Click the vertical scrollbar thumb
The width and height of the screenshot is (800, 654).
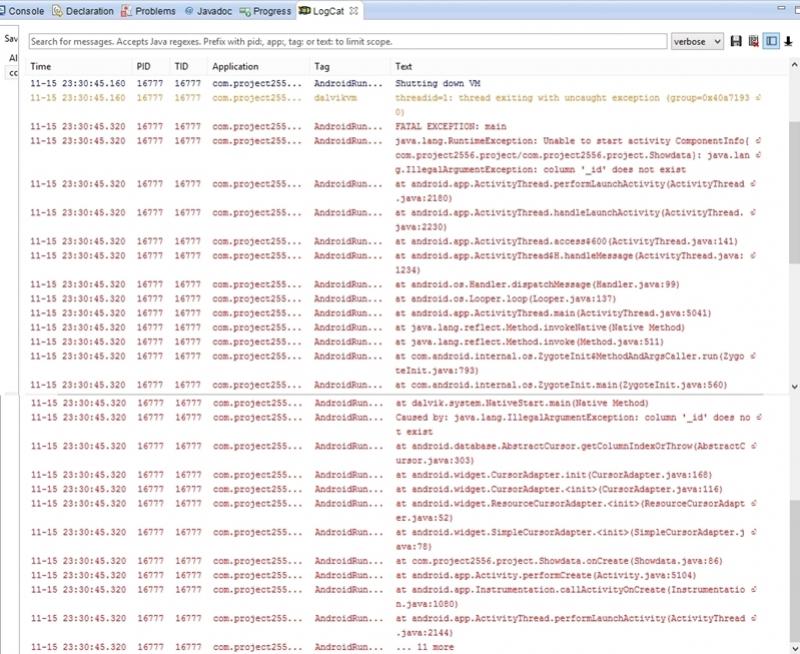(x=794, y=193)
